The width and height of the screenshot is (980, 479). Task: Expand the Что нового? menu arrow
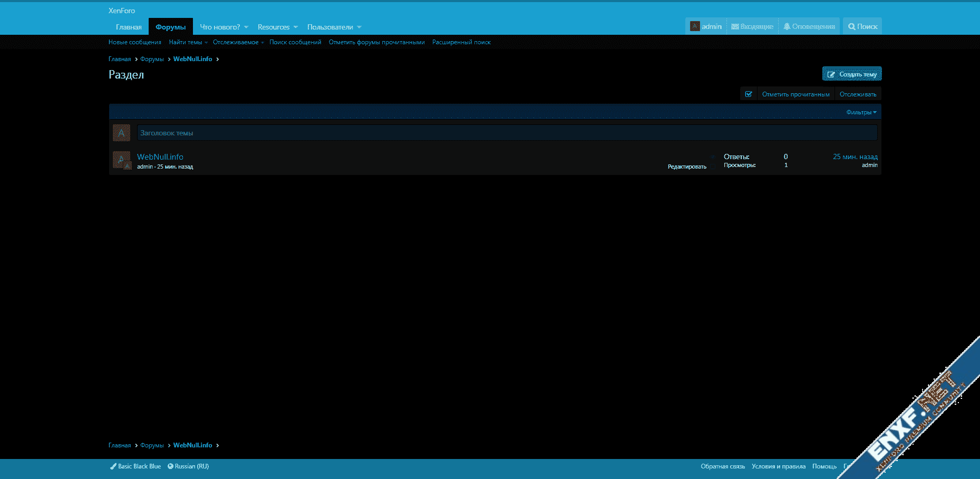coord(246,27)
